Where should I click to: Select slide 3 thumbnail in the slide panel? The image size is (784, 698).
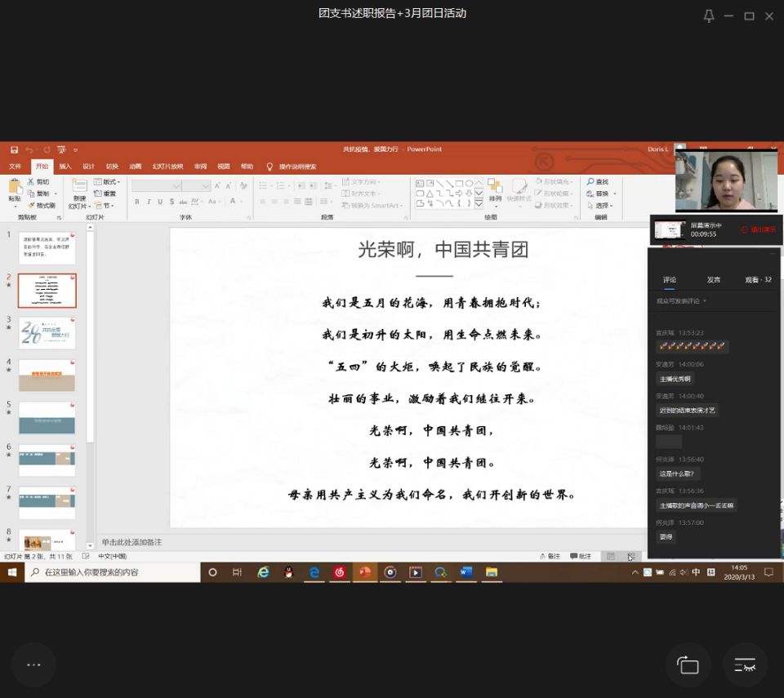coord(47,333)
